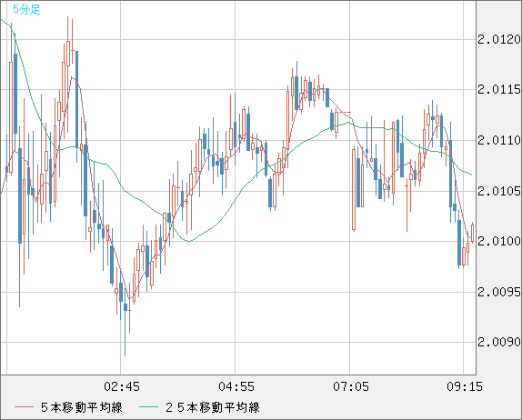Select the 2.0095 price axis label
522x420 pixels.
click(x=499, y=292)
